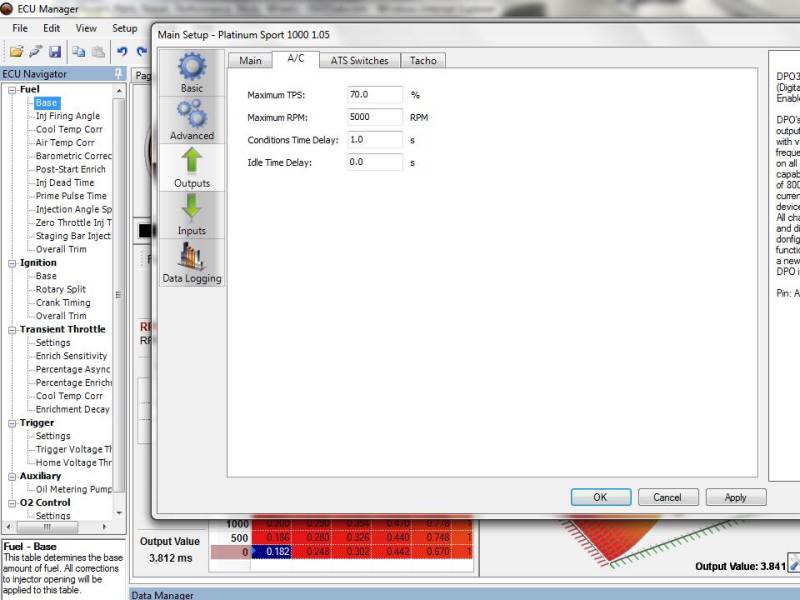Click the 0.182 fuel table cell

coord(271,552)
